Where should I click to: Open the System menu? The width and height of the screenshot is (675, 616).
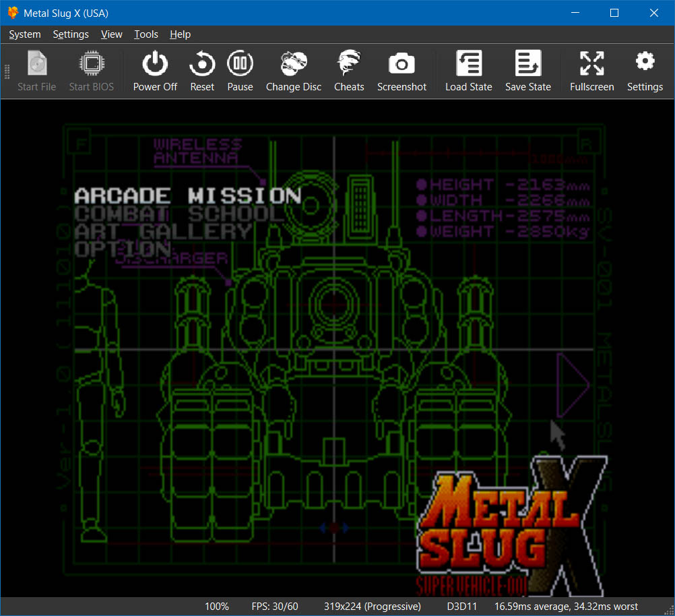click(x=25, y=34)
